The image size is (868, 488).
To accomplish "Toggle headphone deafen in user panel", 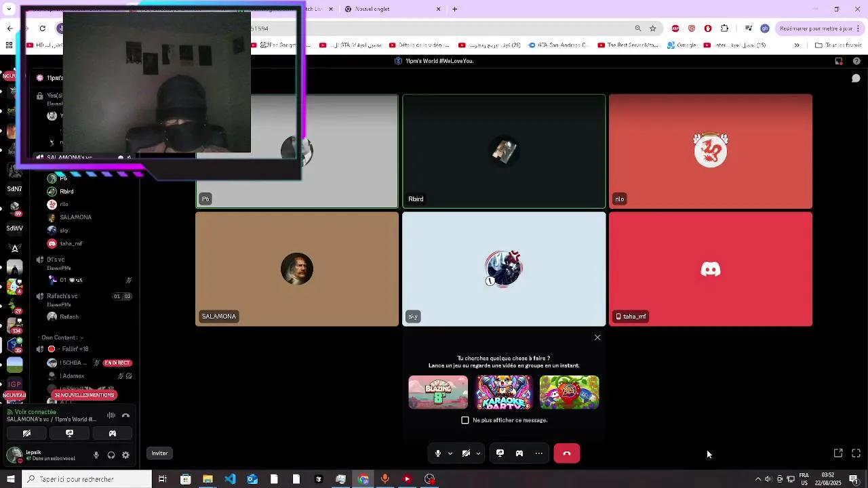I will click(111, 455).
